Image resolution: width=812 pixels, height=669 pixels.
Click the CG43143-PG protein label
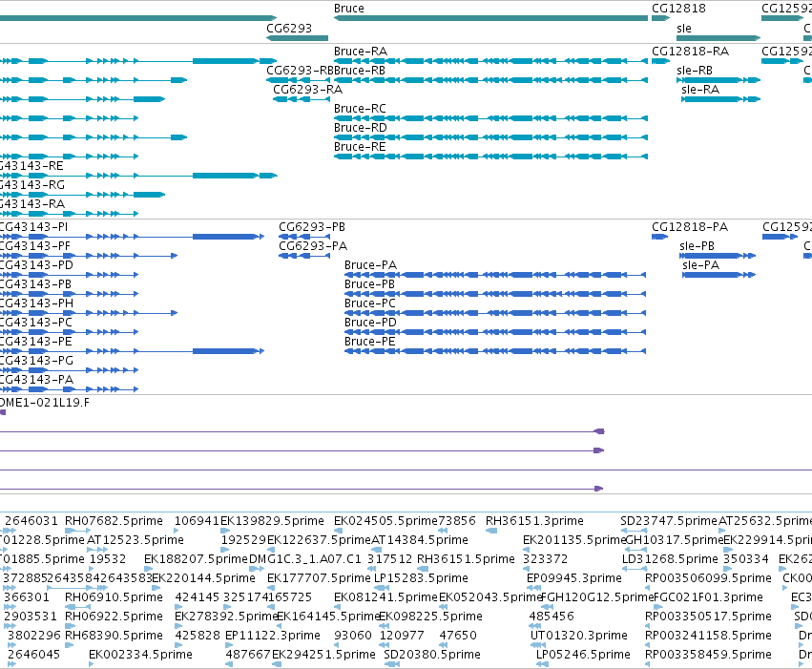click(36, 361)
